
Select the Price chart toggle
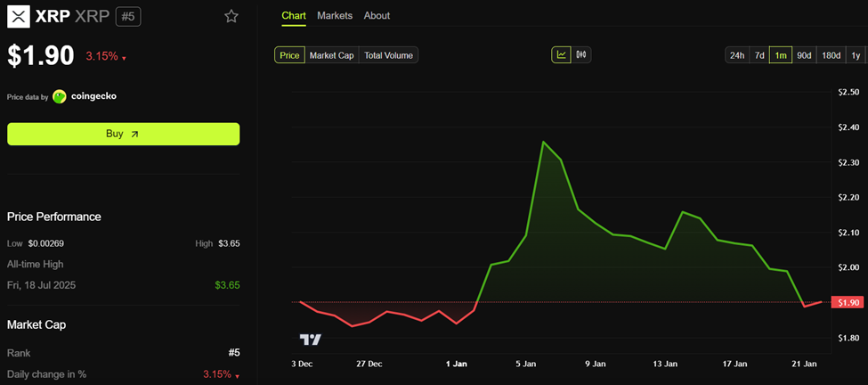click(289, 55)
